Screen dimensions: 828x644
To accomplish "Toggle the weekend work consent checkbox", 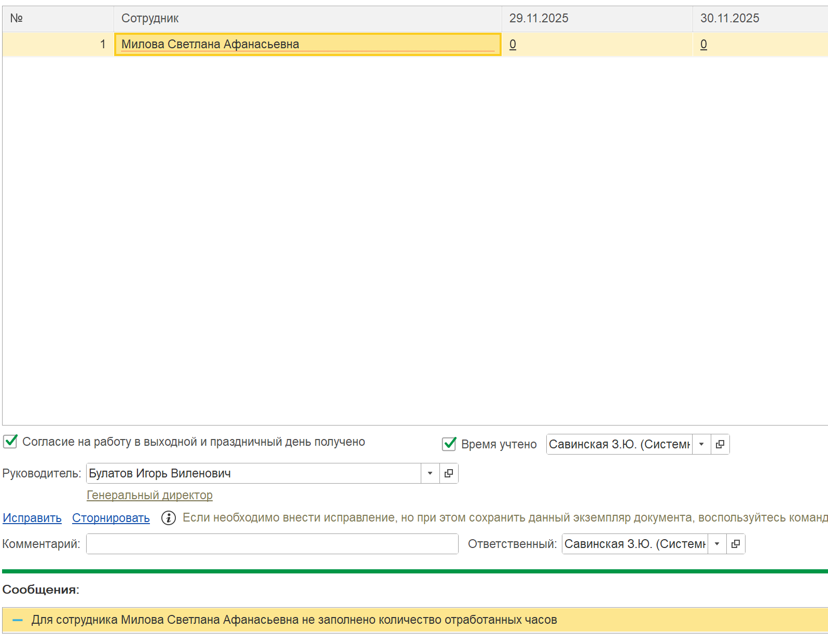I will click(x=10, y=442).
